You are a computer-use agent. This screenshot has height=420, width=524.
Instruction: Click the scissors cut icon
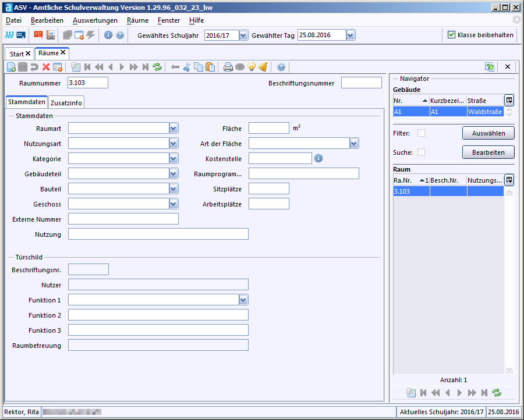[x=187, y=67]
